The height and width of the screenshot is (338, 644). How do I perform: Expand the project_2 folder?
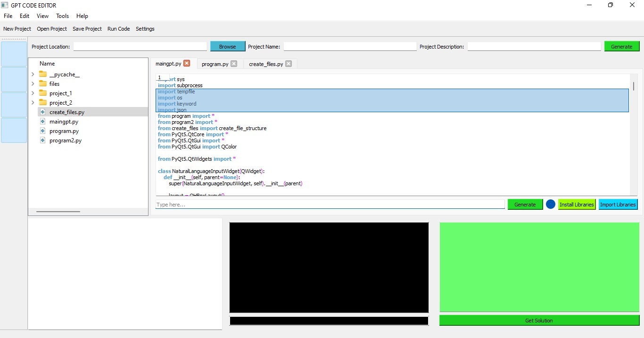33,103
